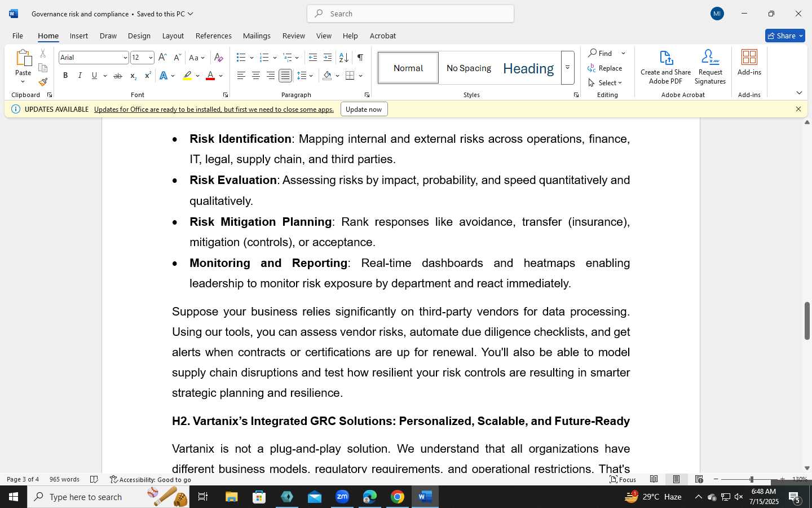The height and width of the screenshot is (508, 812).
Task: Align text to the right
Action: [x=271, y=76]
